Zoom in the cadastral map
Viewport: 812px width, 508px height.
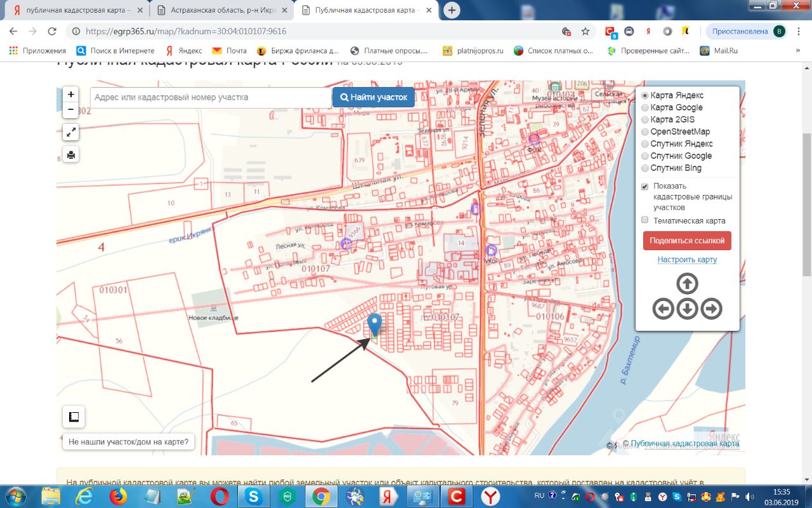click(x=70, y=94)
